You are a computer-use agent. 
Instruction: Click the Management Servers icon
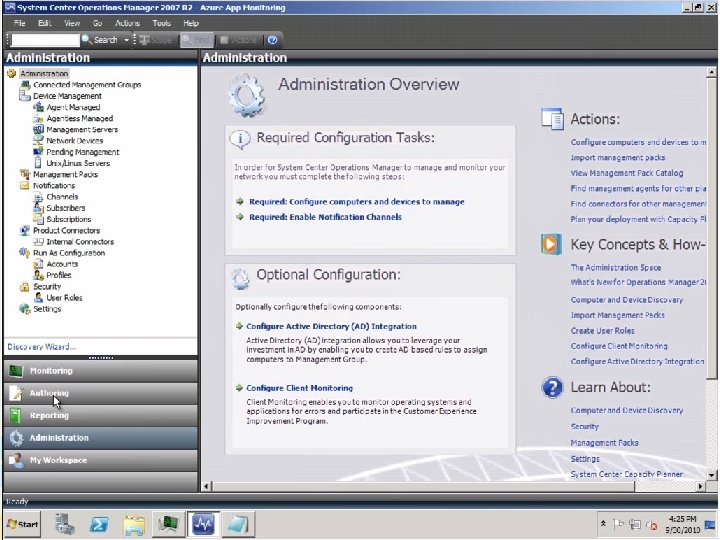(x=39, y=129)
